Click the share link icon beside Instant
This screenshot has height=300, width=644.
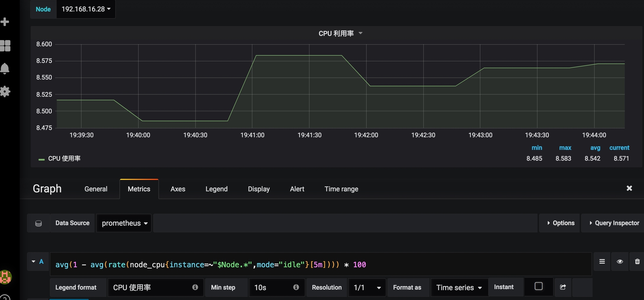563,287
